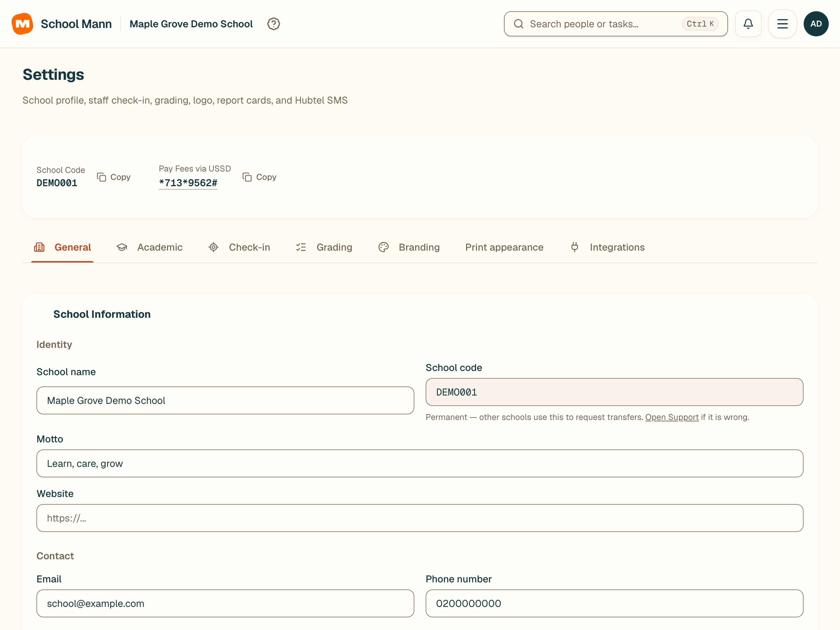
Task: Click the Email input field
Action: [225, 603]
